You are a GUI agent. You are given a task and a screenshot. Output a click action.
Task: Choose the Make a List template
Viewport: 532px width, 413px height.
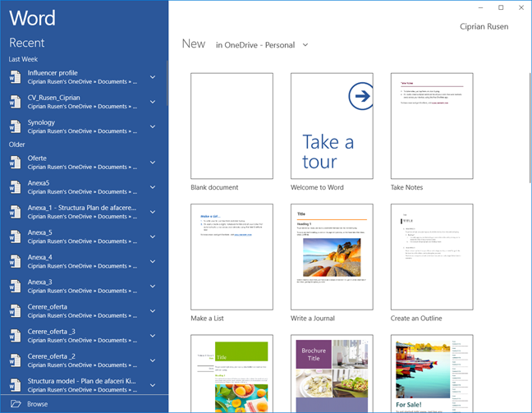coord(232,257)
